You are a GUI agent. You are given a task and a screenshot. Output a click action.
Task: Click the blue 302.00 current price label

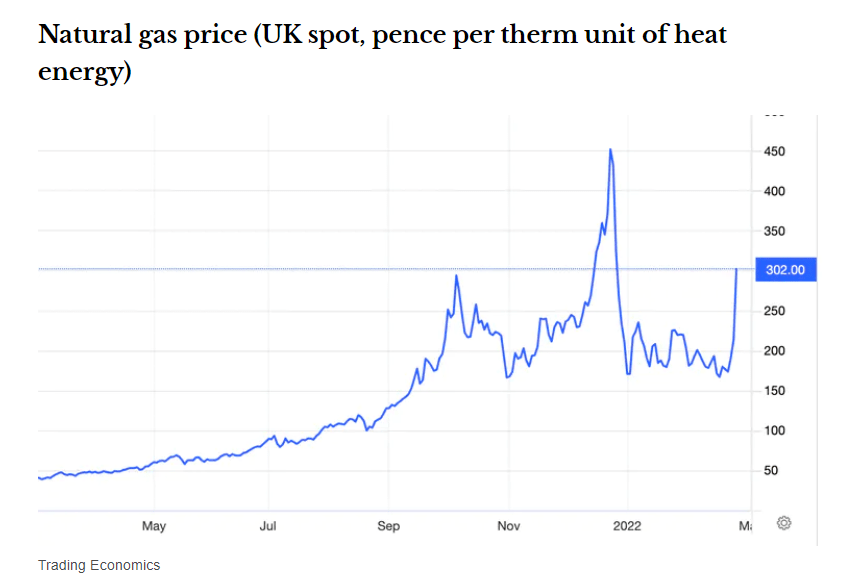point(785,269)
